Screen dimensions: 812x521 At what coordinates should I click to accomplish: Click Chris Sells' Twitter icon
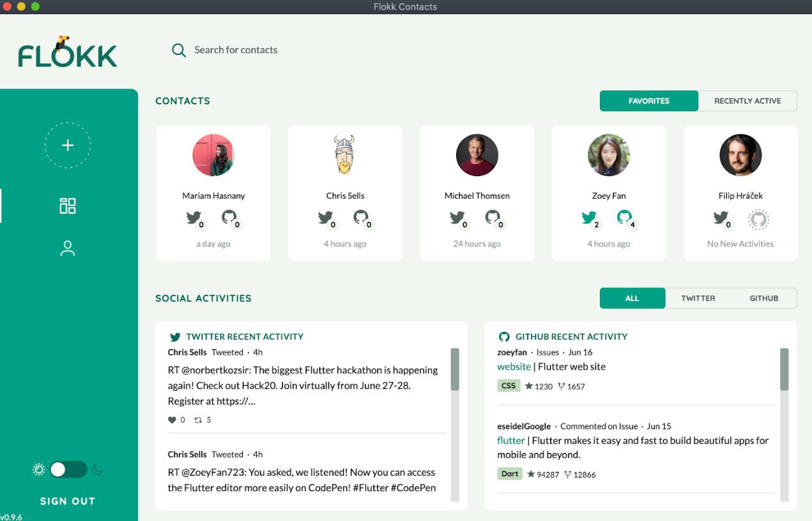pyautogui.click(x=326, y=218)
